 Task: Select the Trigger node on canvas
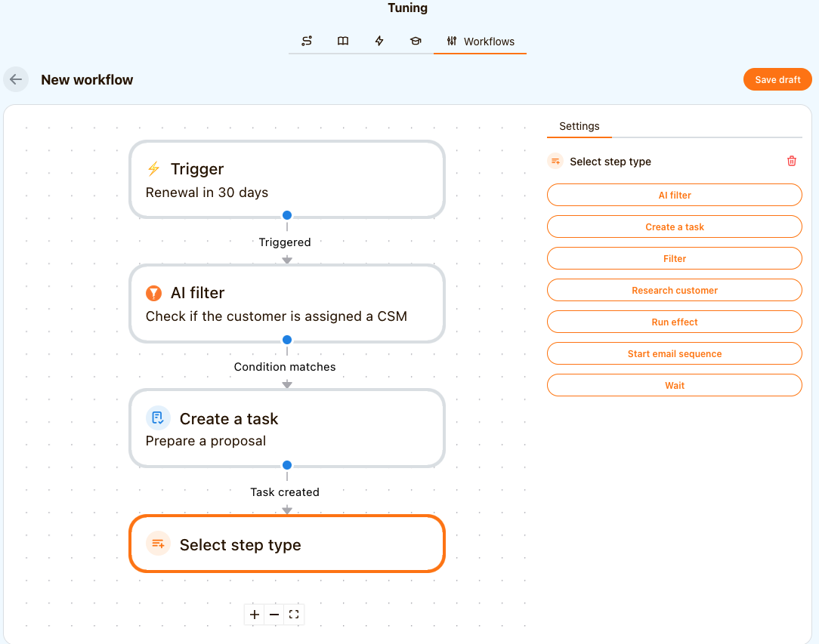pos(287,180)
